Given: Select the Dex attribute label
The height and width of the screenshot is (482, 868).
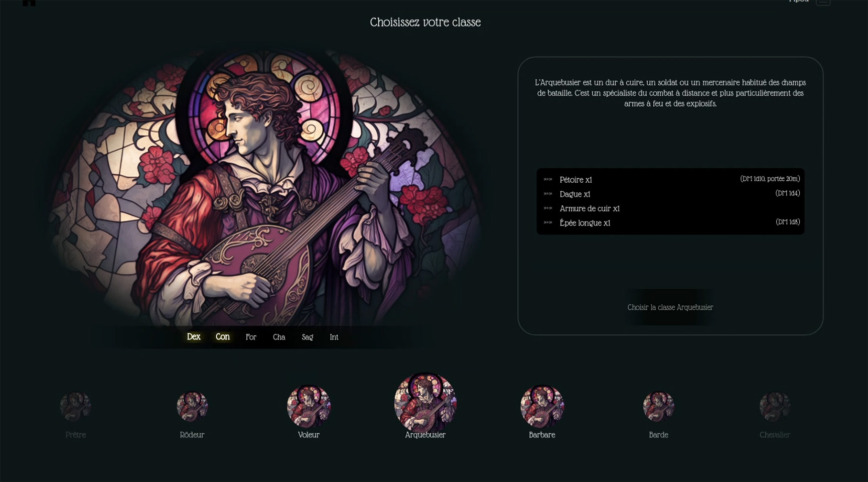Looking at the screenshot, I should click(194, 337).
